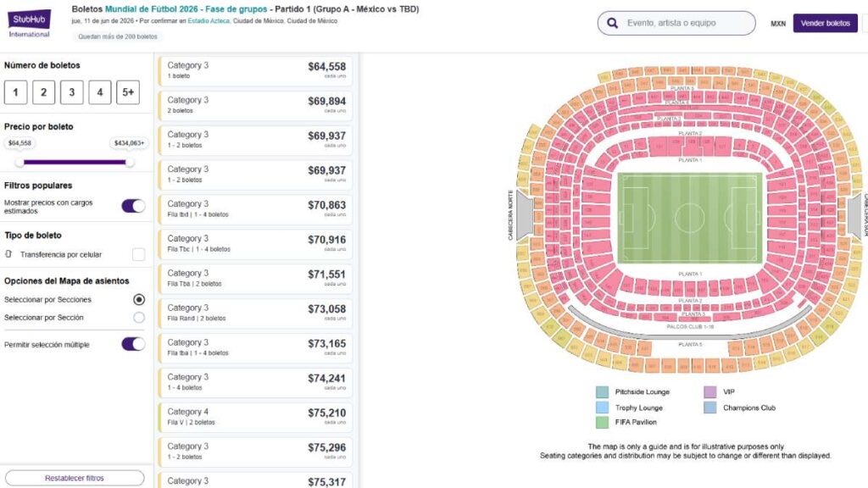Select the Seleccionar por Secciones radio button

click(x=139, y=299)
